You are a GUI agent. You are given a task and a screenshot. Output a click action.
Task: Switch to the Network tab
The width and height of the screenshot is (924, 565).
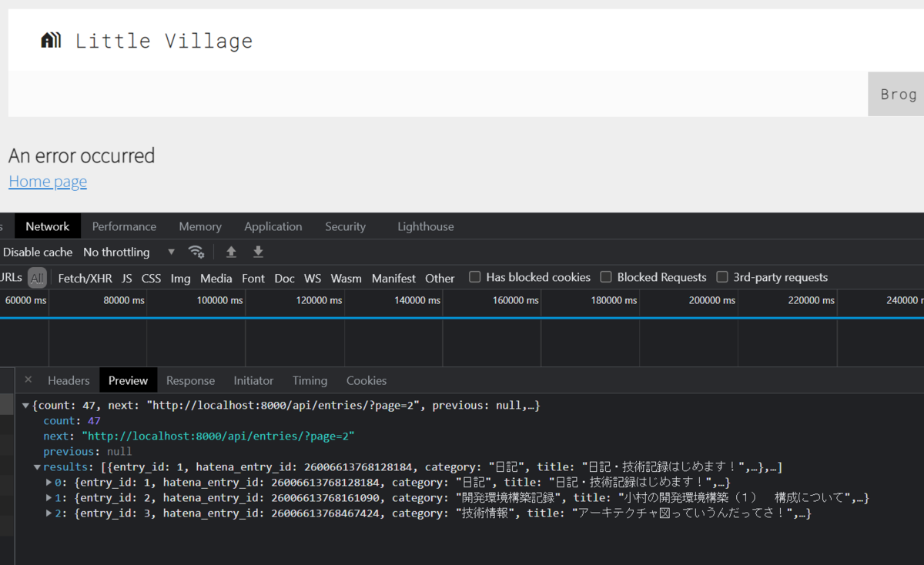[x=48, y=226]
